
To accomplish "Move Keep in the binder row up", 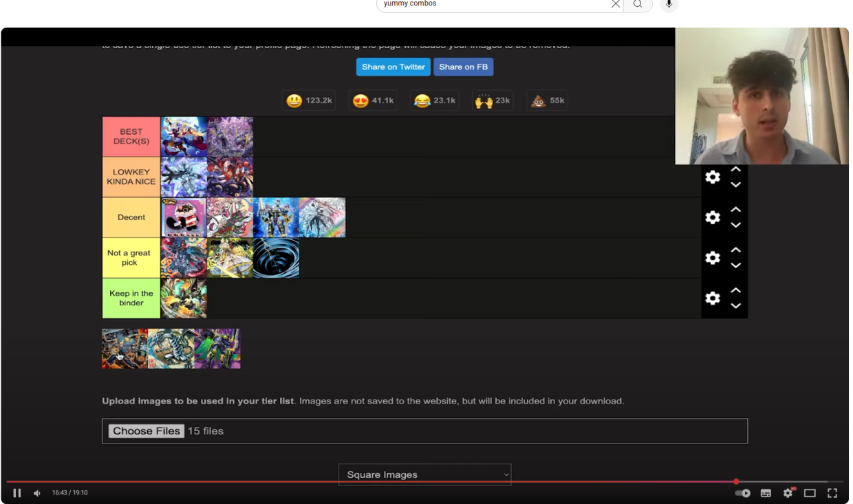I will coord(735,290).
